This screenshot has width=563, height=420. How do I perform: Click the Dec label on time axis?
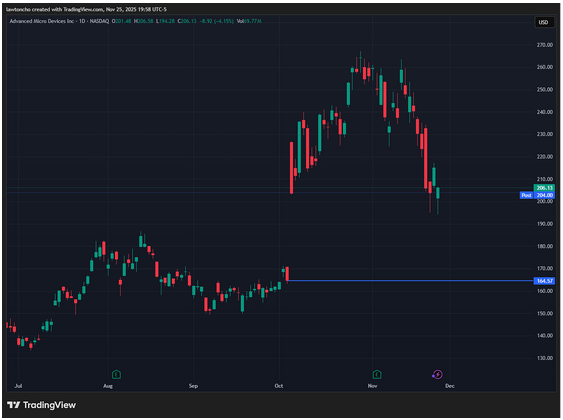(450, 386)
